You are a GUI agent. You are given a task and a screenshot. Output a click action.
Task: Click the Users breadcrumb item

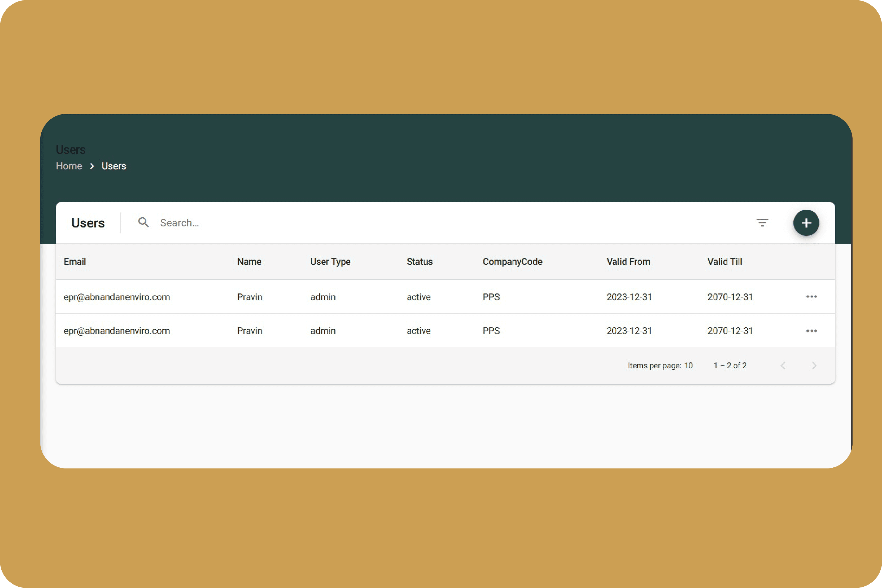point(113,166)
